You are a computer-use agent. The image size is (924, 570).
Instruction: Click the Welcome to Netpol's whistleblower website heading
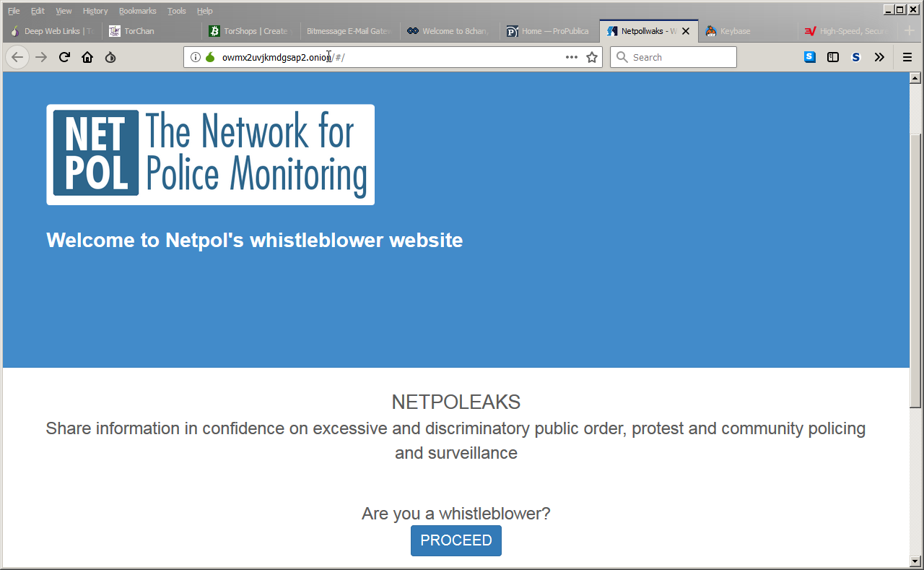[254, 240]
